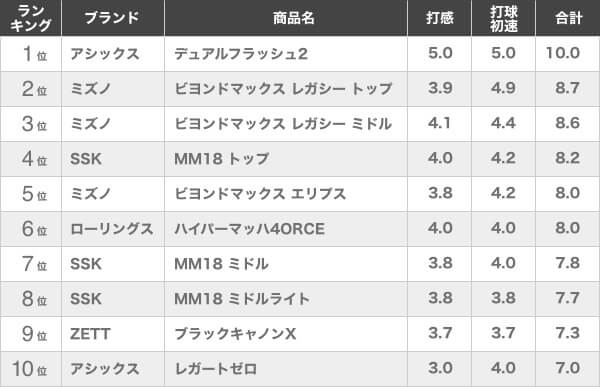The image size is (600, 387).
Task: Select ブラックキャノンX product cell
Action: pyautogui.click(x=286, y=334)
